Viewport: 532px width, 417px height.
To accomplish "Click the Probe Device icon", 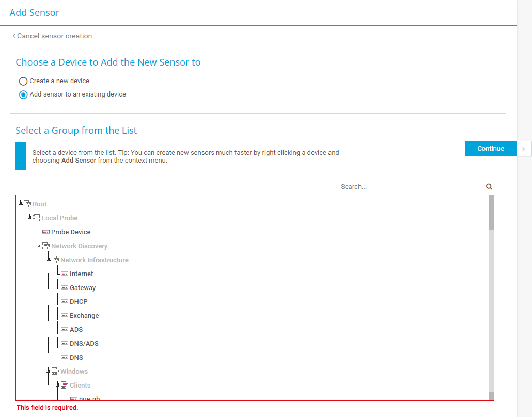I will tap(46, 232).
